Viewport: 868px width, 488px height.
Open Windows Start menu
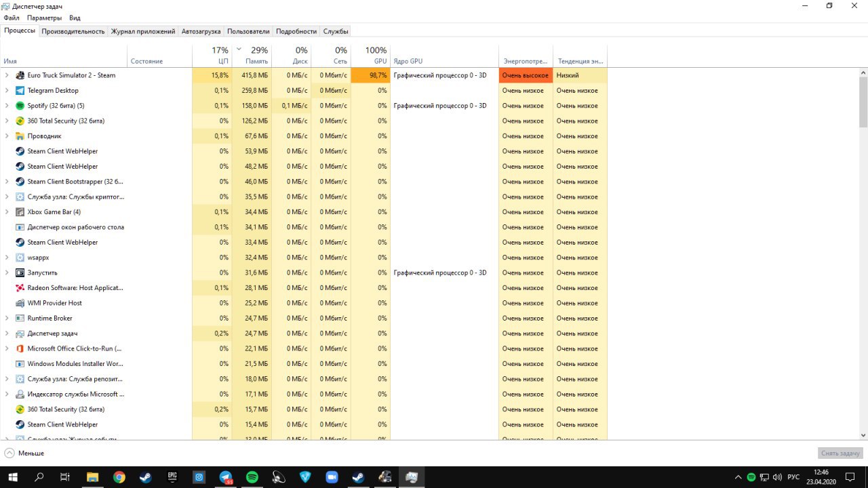click(13, 477)
